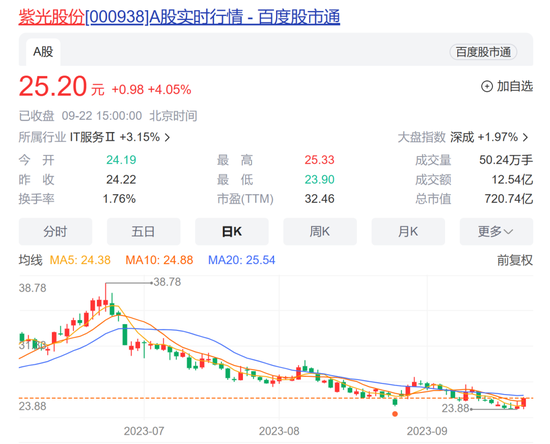This screenshot has width=550, height=444.
Task: Open the 紫光股份 A股实时行情 title link
Action: (179, 17)
